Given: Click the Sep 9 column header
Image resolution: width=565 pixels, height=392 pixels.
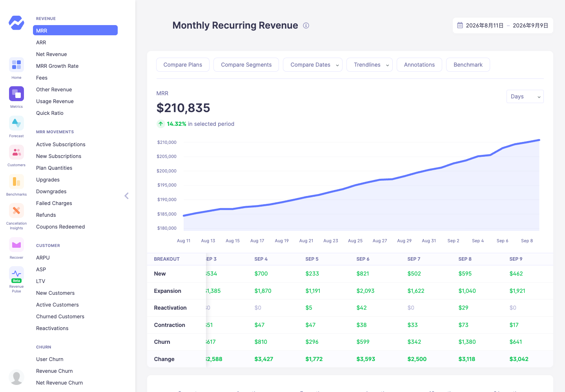Looking at the screenshot, I should tap(516, 259).
